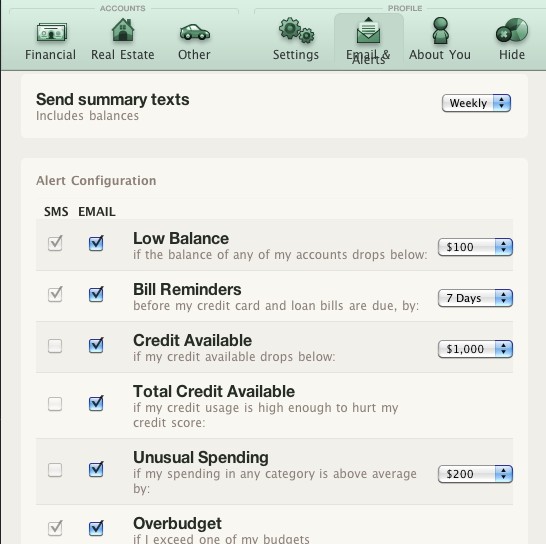Select the Email & Alerts envelope icon

368,31
